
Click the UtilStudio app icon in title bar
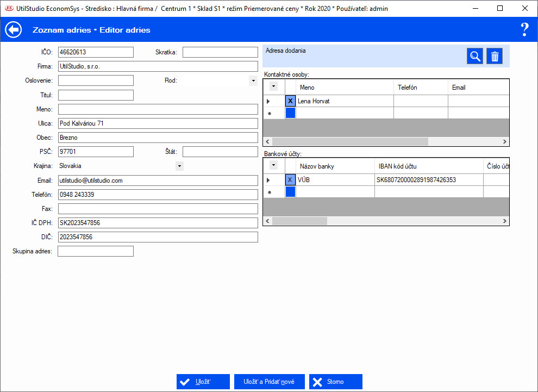point(9,9)
